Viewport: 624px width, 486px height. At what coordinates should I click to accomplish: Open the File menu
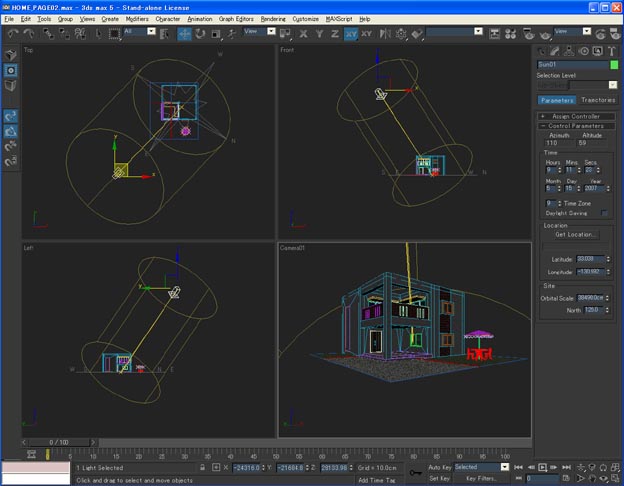coord(9,19)
